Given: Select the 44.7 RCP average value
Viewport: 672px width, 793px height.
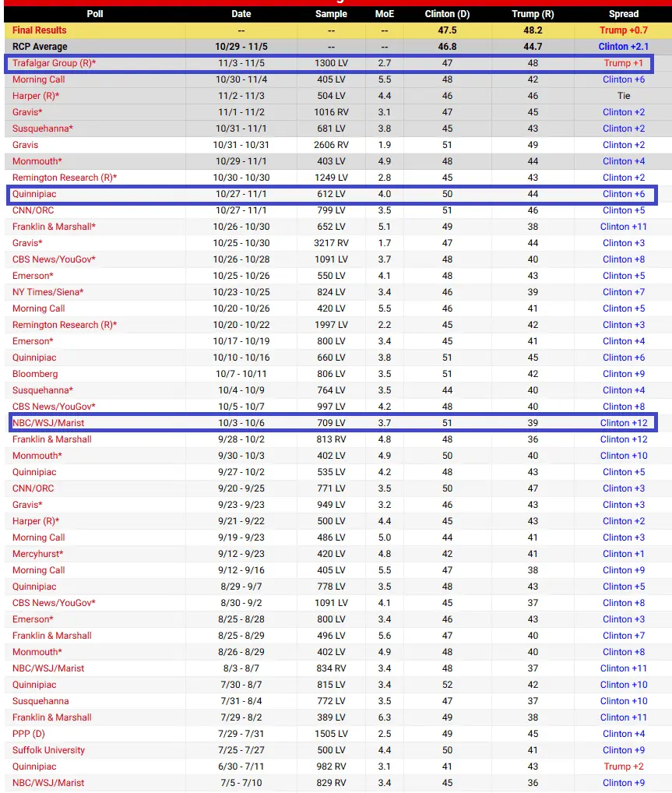Looking at the screenshot, I should tap(533, 47).
